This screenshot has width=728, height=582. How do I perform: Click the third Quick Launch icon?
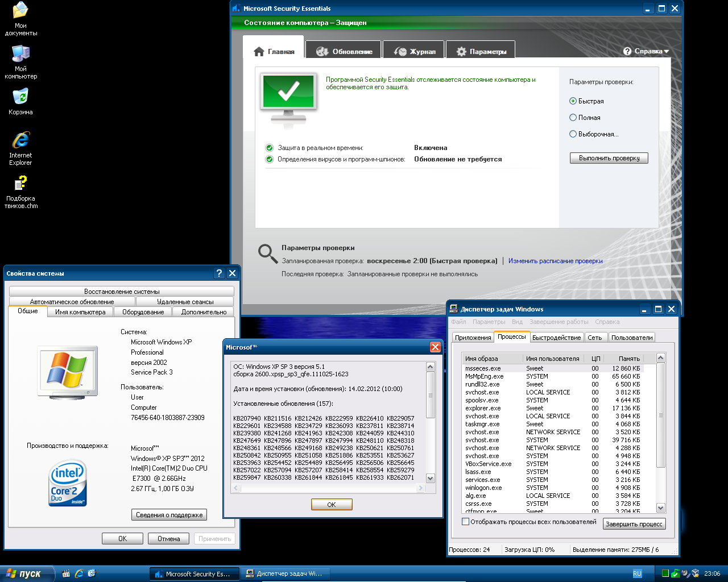tap(92, 573)
